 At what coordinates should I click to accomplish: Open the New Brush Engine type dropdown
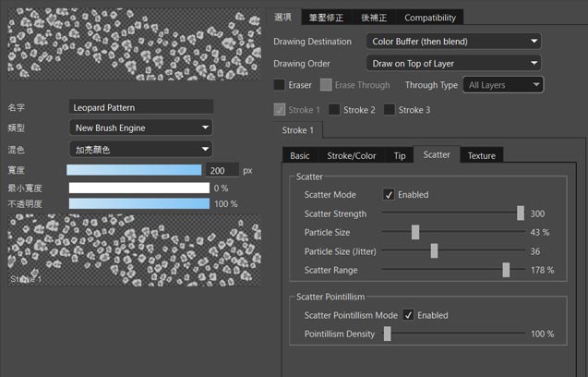(140, 128)
